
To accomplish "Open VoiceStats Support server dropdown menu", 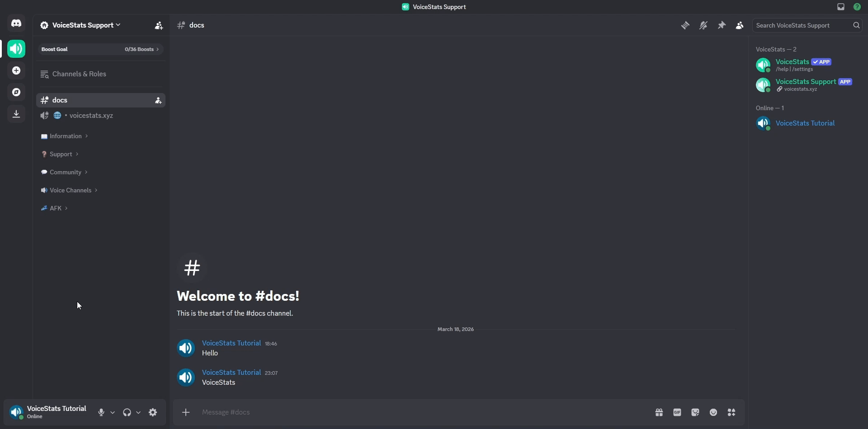I will (x=81, y=25).
